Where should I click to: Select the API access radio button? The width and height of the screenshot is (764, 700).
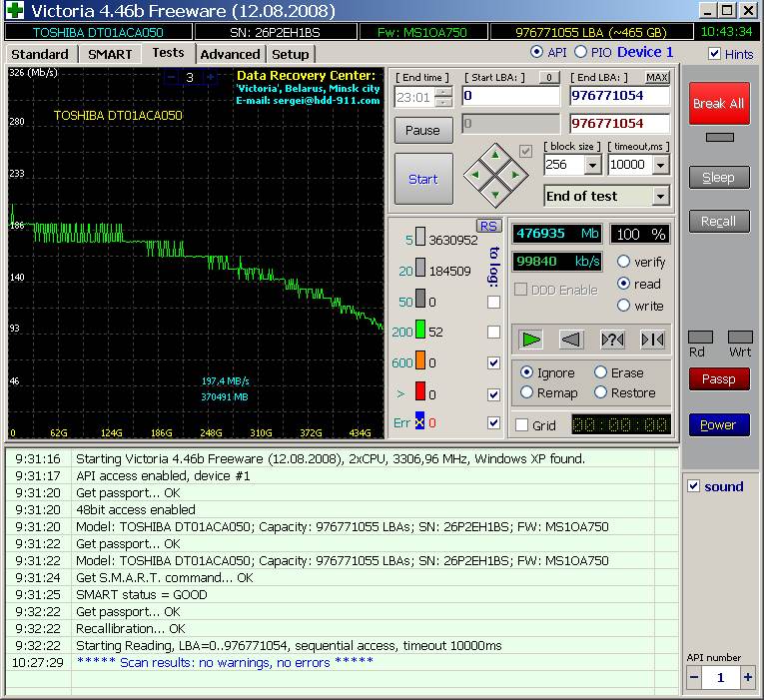[536, 52]
